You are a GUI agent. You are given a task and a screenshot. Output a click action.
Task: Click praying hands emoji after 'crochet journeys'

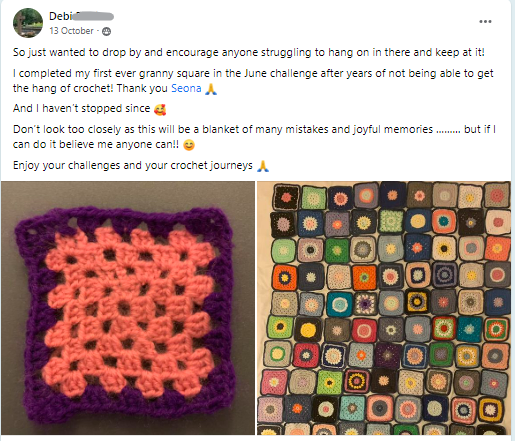coord(263,166)
